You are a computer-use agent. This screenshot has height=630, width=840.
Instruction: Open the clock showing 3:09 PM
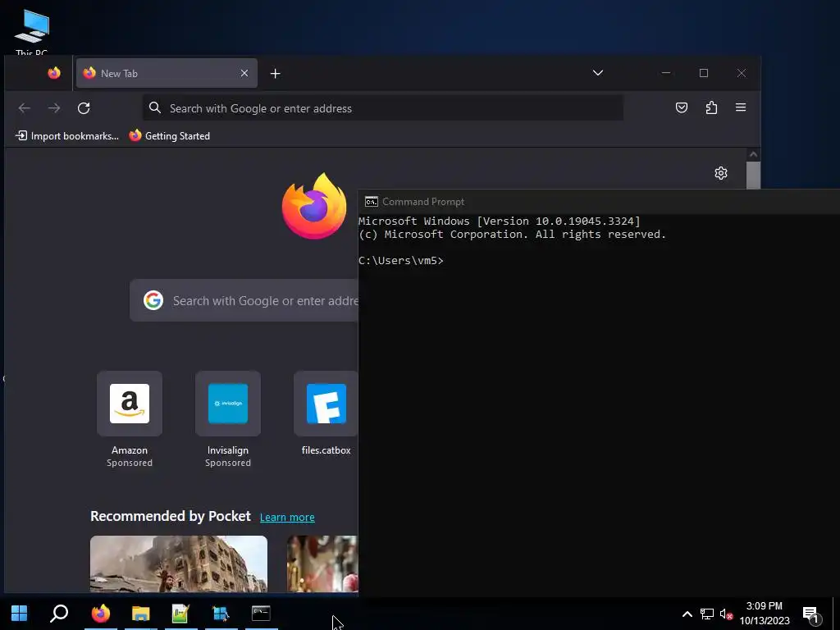pyautogui.click(x=765, y=614)
